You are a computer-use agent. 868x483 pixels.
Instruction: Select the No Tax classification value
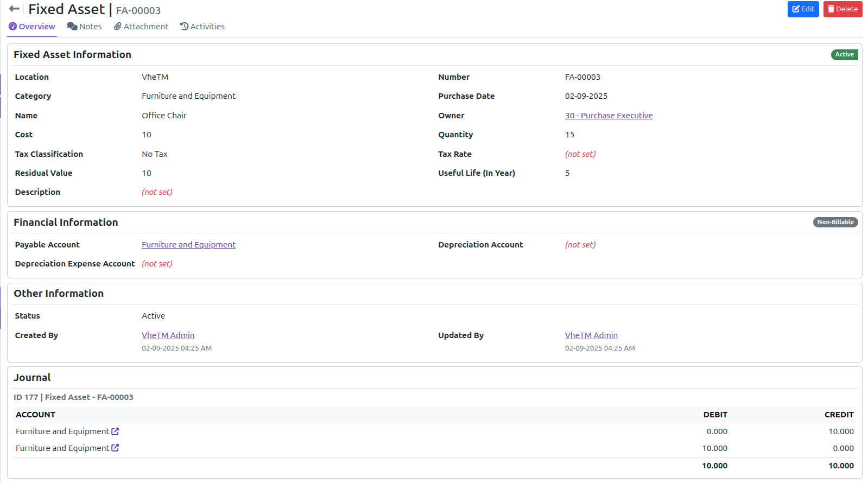[155, 154]
